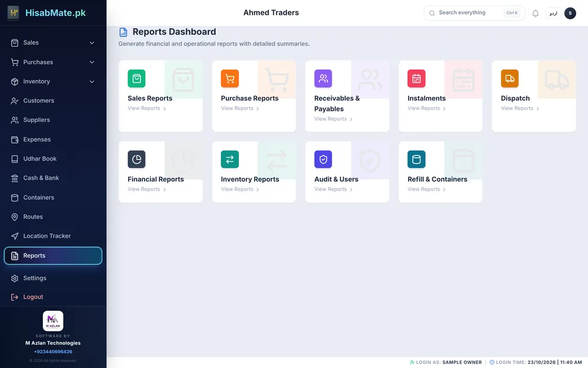
Task: Click the Location Tracker label in sidebar
Action: pyautogui.click(x=47, y=236)
